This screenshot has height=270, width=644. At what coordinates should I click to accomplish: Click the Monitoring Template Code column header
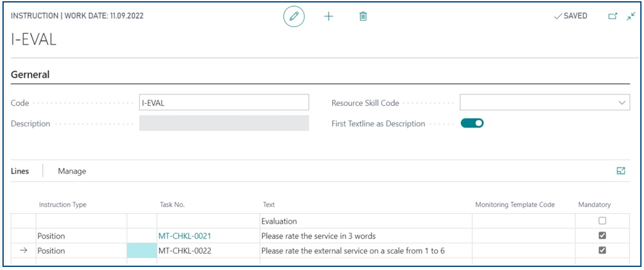[515, 205]
